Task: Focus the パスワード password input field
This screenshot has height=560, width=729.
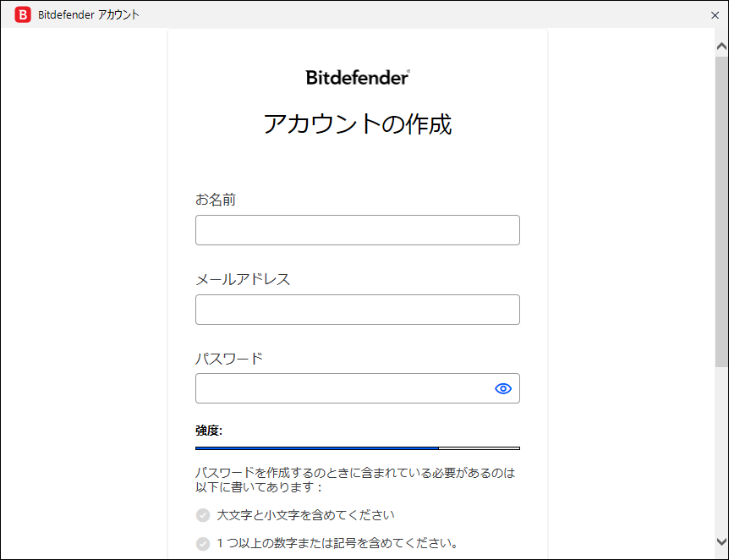Action: (x=358, y=388)
